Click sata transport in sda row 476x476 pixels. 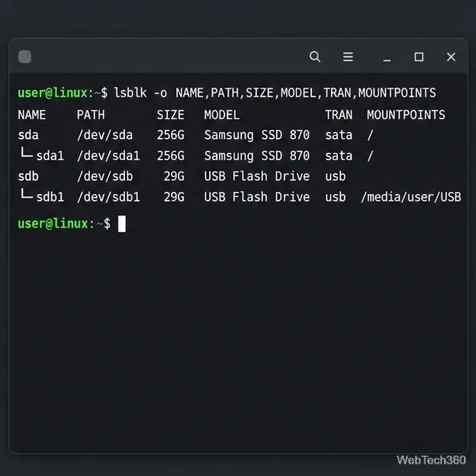[x=339, y=135]
